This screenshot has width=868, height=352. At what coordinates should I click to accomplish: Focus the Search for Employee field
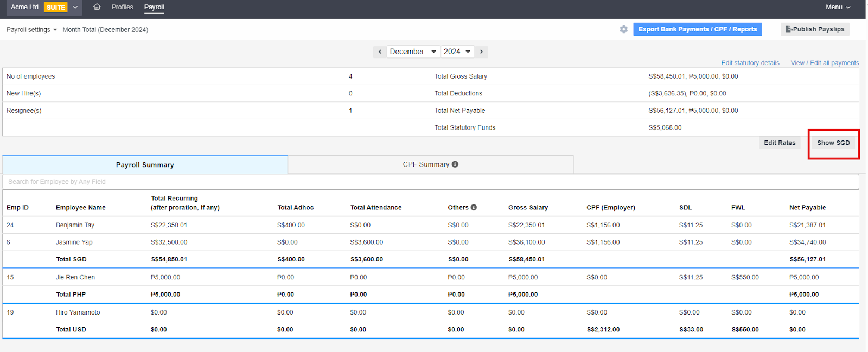click(431, 182)
